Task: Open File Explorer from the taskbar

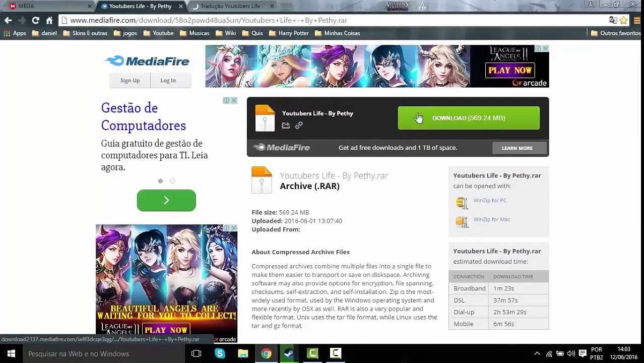Action: [243, 354]
